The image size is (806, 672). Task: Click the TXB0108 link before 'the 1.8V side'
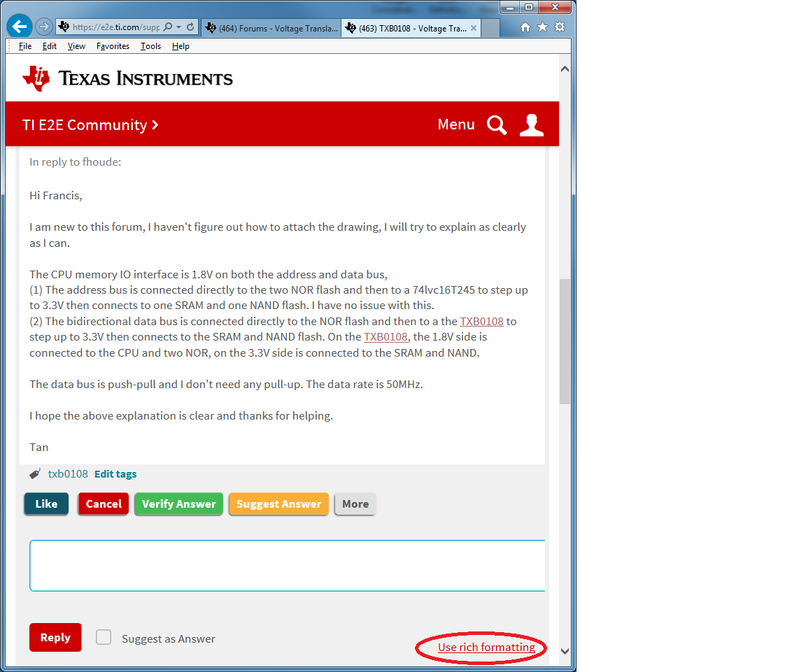coord(386,337)
